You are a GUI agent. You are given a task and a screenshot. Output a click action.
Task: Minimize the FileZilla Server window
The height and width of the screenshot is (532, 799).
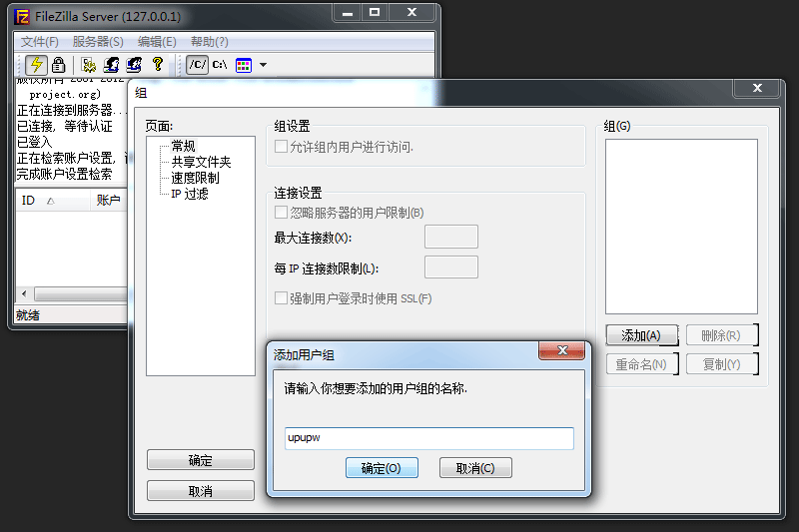348,13
